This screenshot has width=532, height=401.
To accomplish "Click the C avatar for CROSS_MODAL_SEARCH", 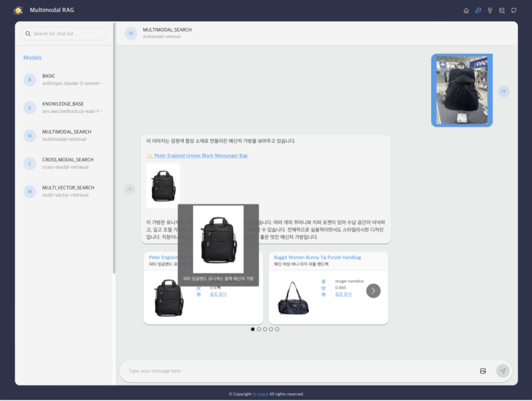I will pos(30,164).
